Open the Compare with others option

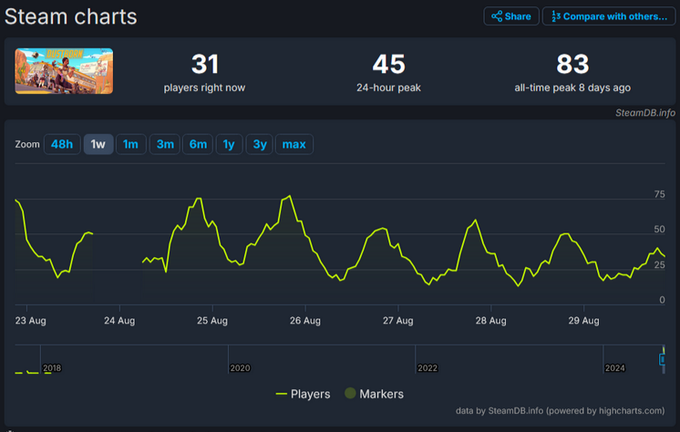point(608,16)
